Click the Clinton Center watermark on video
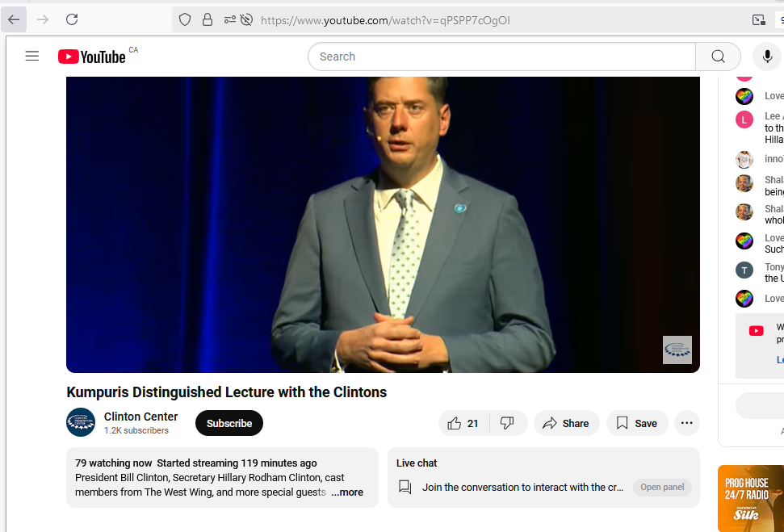784x532 pixels. [x=677, y=350]
